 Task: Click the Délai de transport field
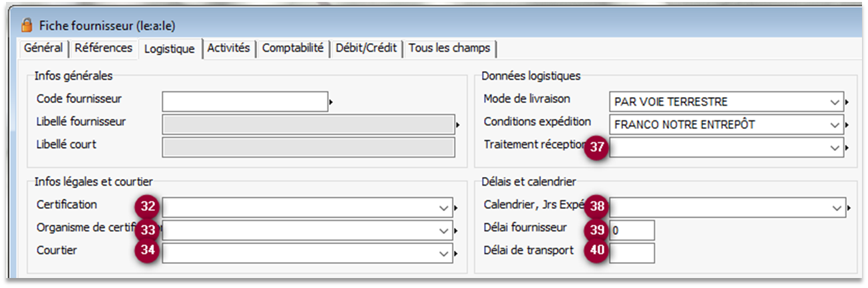click(x=632, y=253)
